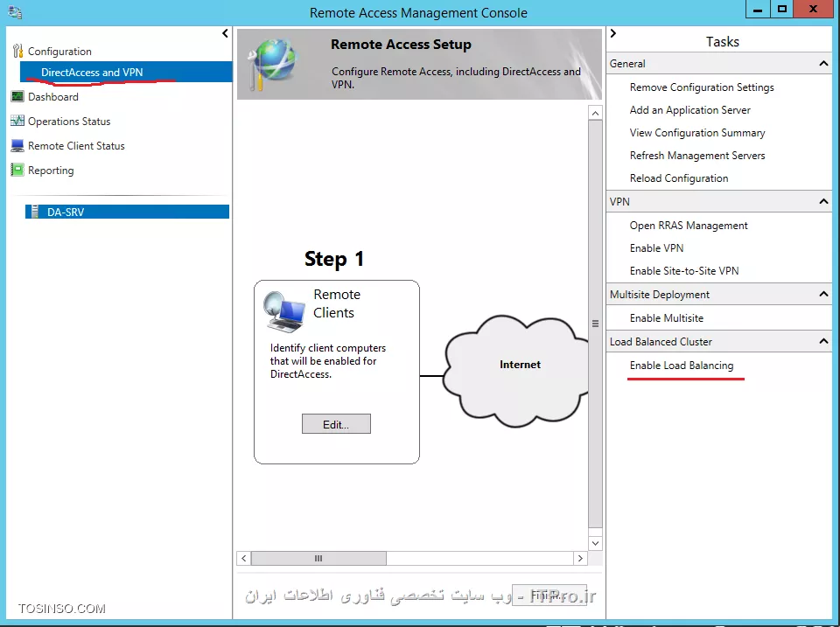Click the Configuration tools icon
Viewport: 840px width, 627px height.
point(17,51)
